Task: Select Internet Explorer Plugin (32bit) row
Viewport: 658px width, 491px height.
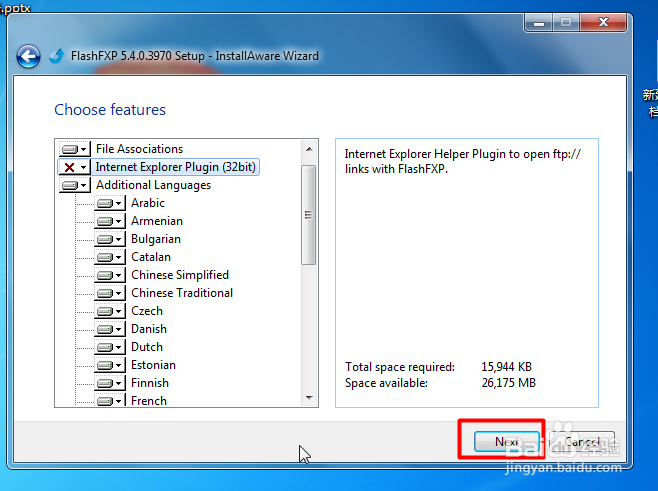Action: [175, 167]
